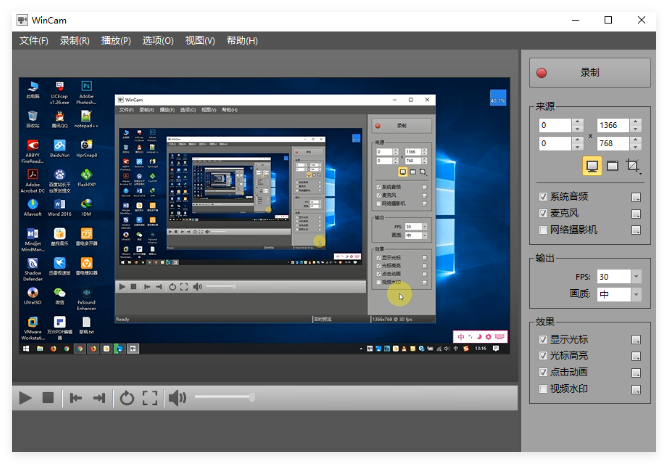Screen dimensions: 668x464
Task: Open the FPS dropdown showing 30
Action: [636, 277]
